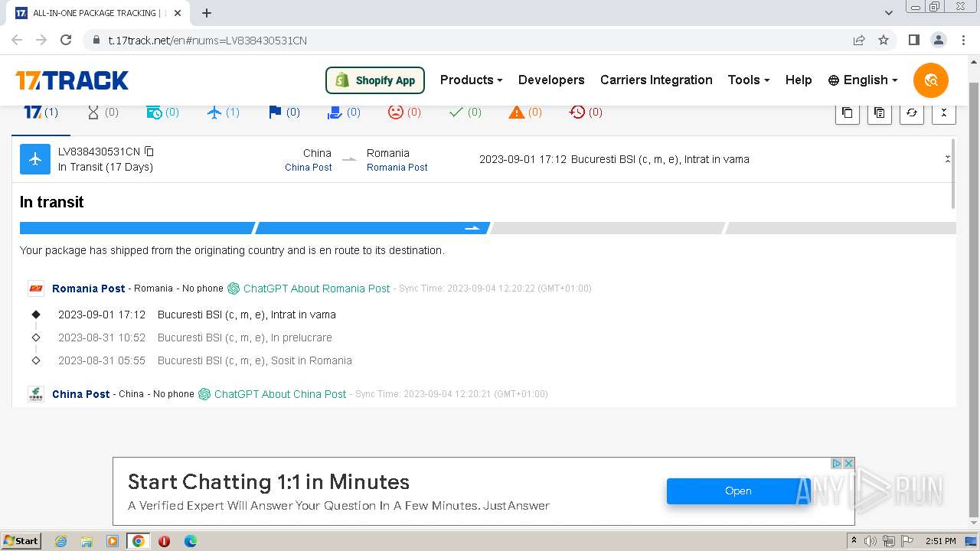Open the Help menu item
The height and width of the screenshot is (551, 980).
click(x=799, y=80)
